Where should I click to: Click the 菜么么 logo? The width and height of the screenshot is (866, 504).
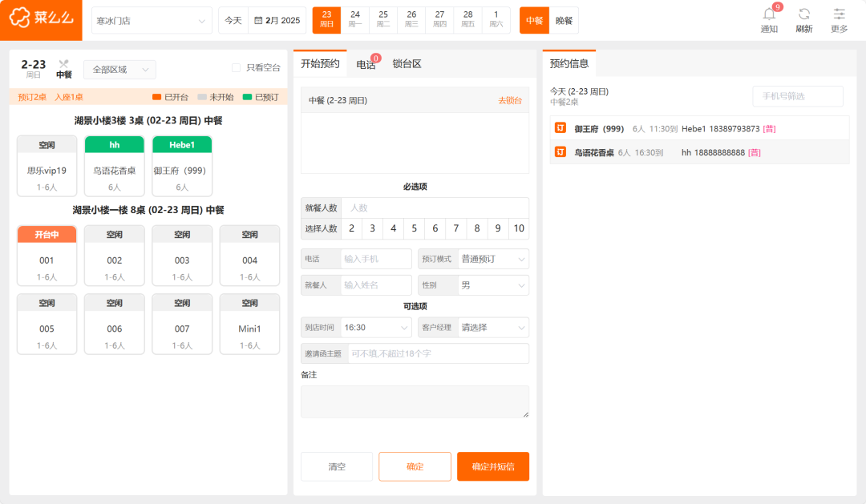point(41,18)
